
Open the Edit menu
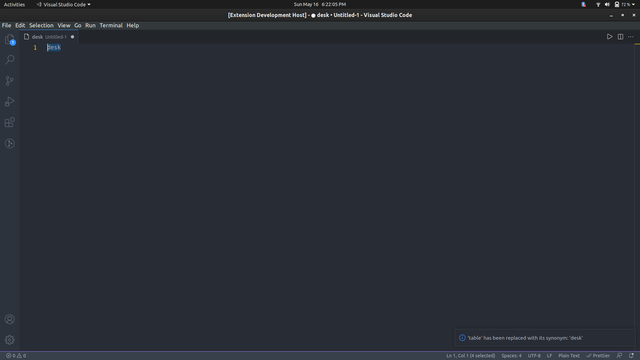[x=20, y=25]
